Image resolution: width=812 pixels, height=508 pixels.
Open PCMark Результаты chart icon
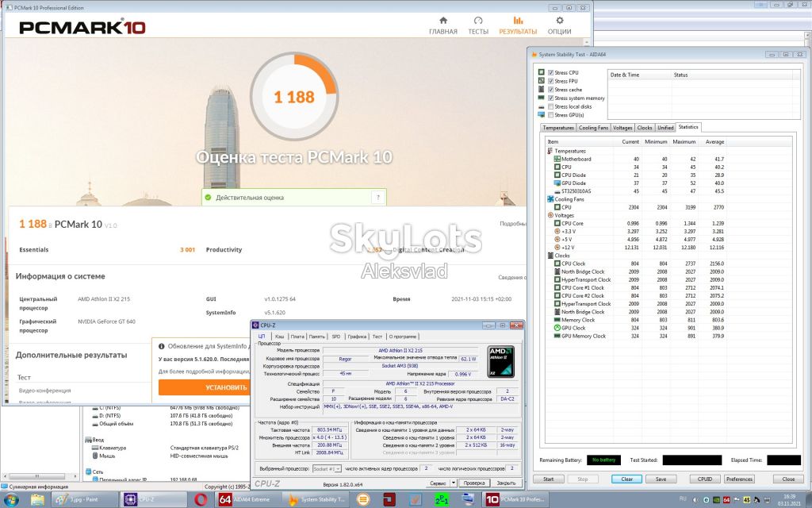coord(518,21)
